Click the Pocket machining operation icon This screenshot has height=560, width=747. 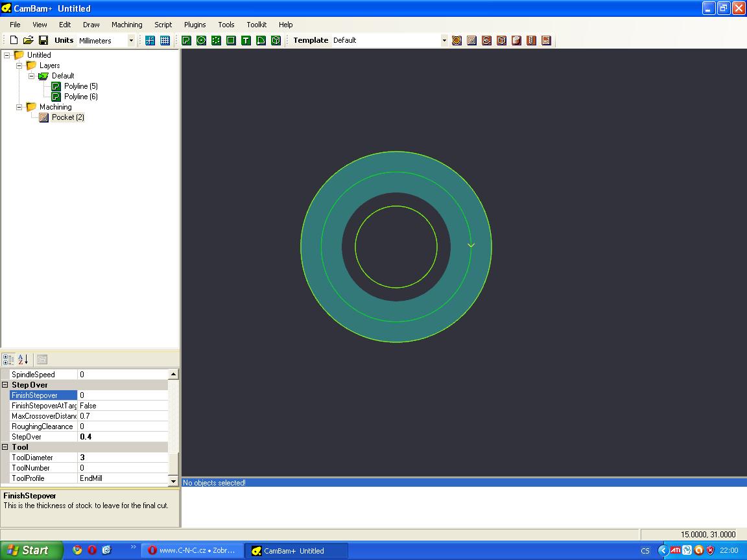[471, 40]
